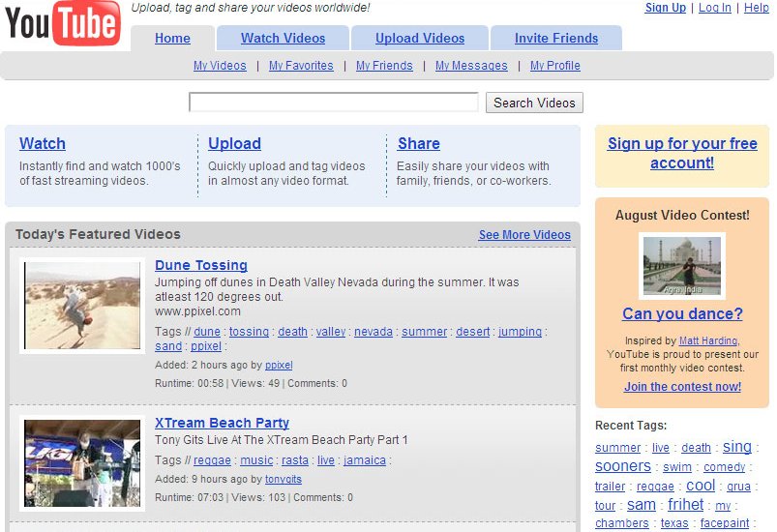
Task: Select the tossing tag
Action: pos(249,332)
